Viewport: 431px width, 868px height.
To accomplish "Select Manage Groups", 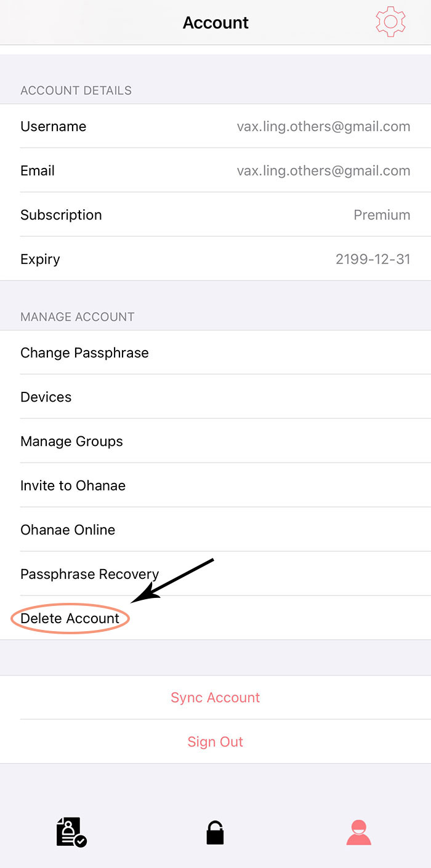I will point(216,441).
